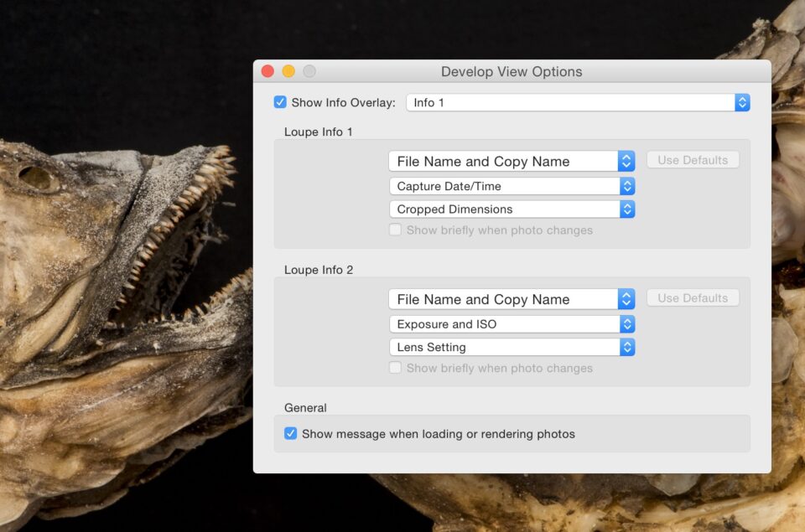Click Use Defaults for Loupe Info 2

(693, 298)
